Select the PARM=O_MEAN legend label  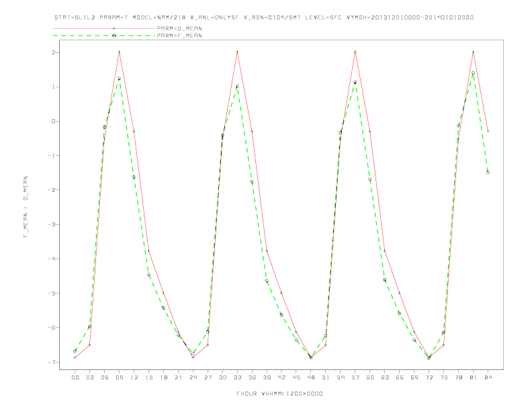179,28
